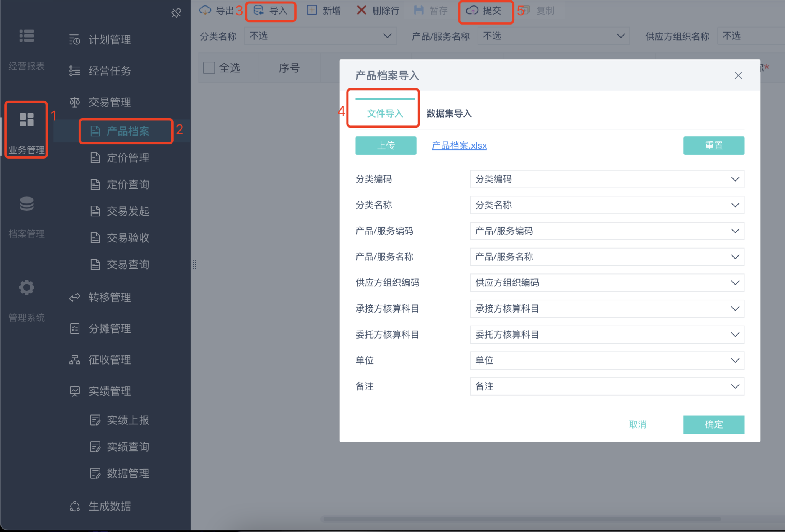The height and width of the screenshot is (532, 785).
Task: Check the 全选 checkbox
Action: tap(209, 68)
